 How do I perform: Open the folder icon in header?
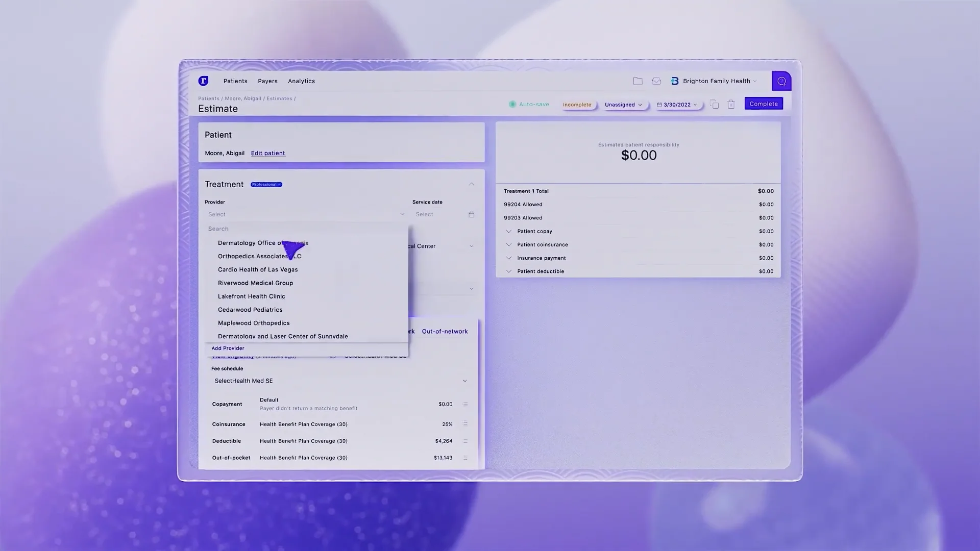point(638,81)
